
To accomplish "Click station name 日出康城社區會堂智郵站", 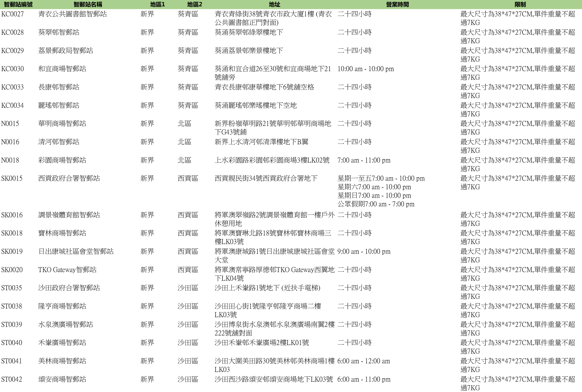I will coord(76,251).
